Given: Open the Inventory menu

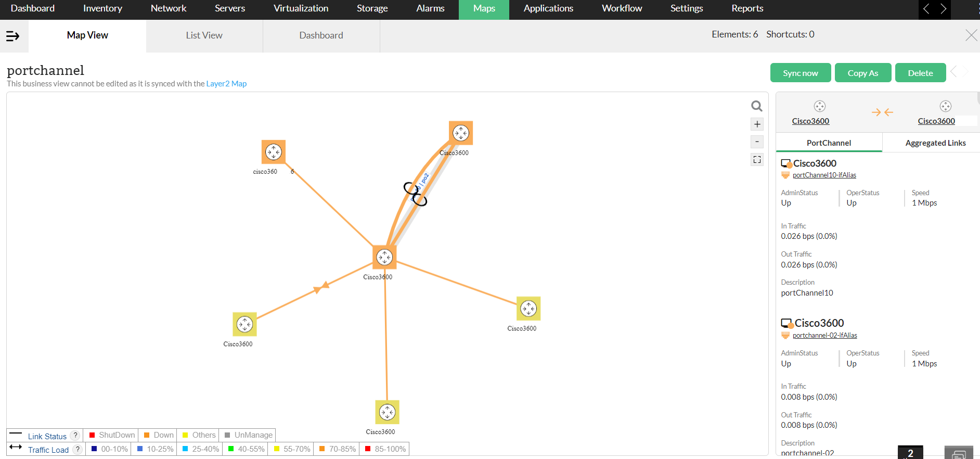Looking at the screenshot, I should 102,8.
